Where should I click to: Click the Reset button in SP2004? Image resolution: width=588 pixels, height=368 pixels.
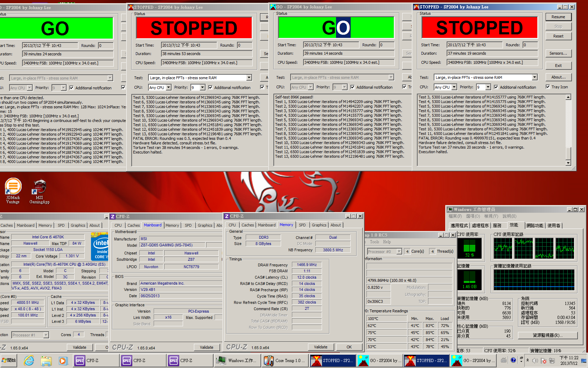coord(558,36)
